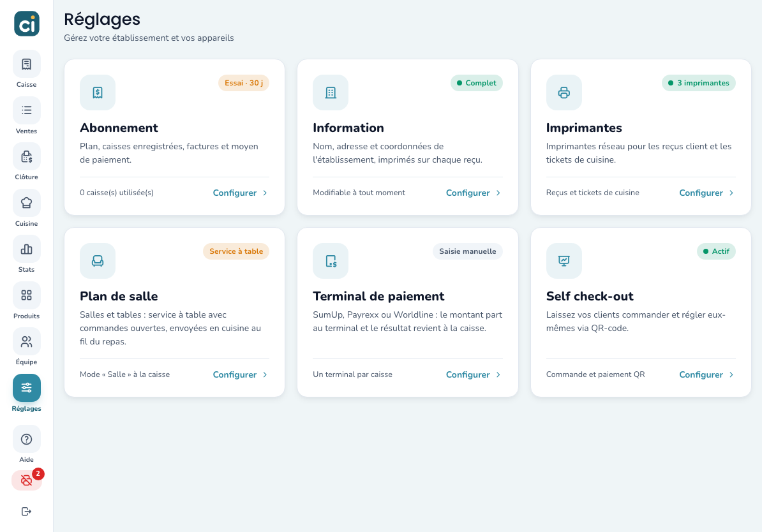762x532 pixels.
Task: Open the Cuisine chef hat icon
Action: click(x=27, y=203)
